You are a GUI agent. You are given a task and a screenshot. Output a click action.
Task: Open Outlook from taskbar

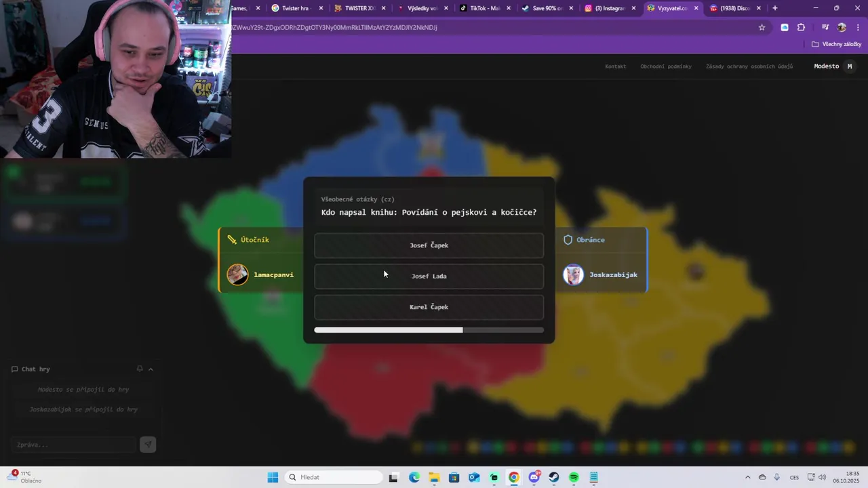(474, 477)
